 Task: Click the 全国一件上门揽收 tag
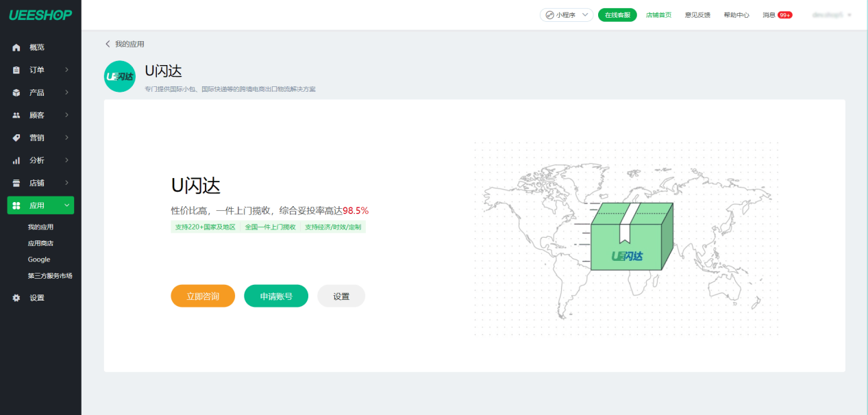270,227
